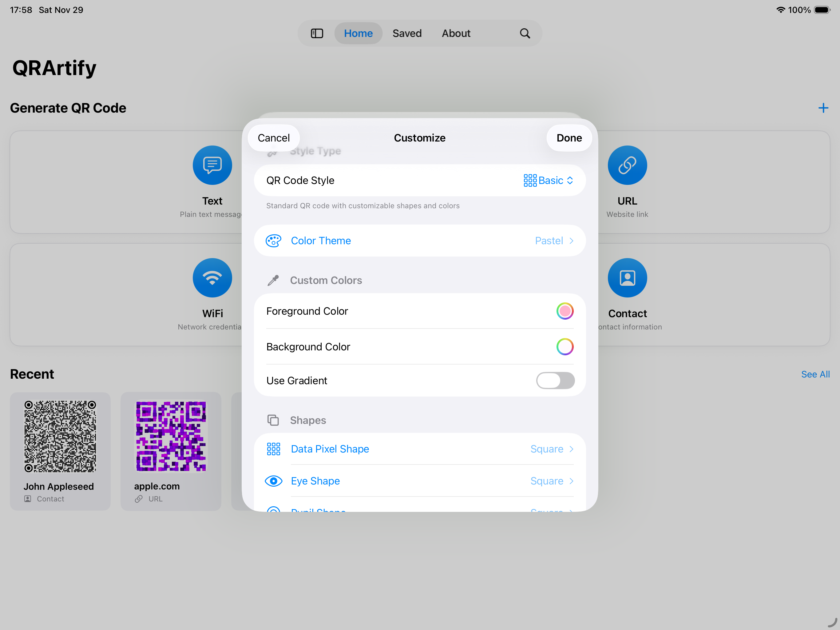Tap the URL link icon under apple.com
Image resolution: width=840 pixels, height=630 pixels.
139,499
